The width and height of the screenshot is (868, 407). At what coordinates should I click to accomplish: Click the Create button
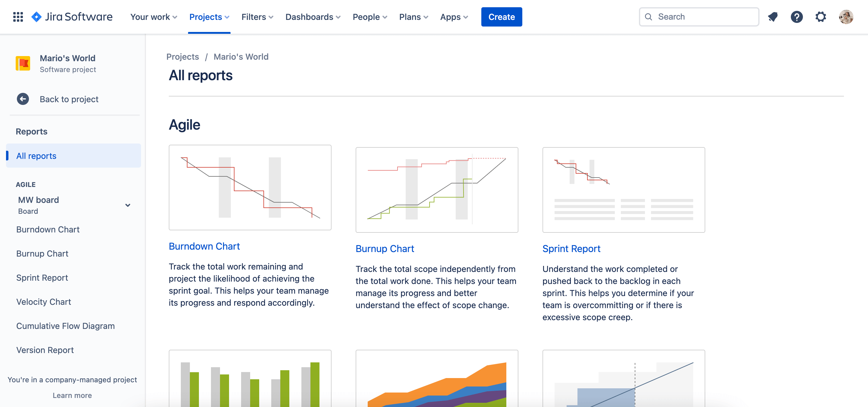click(x=502, y=17)
